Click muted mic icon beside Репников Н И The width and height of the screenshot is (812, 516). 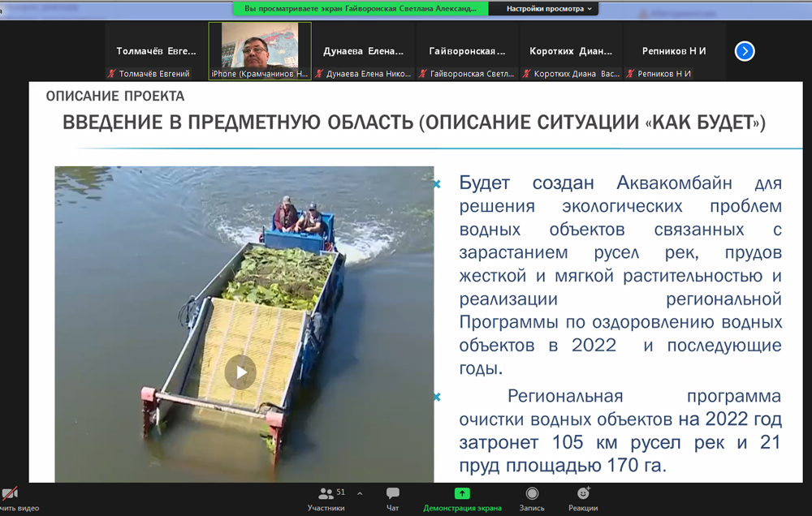tap(631, 74)
